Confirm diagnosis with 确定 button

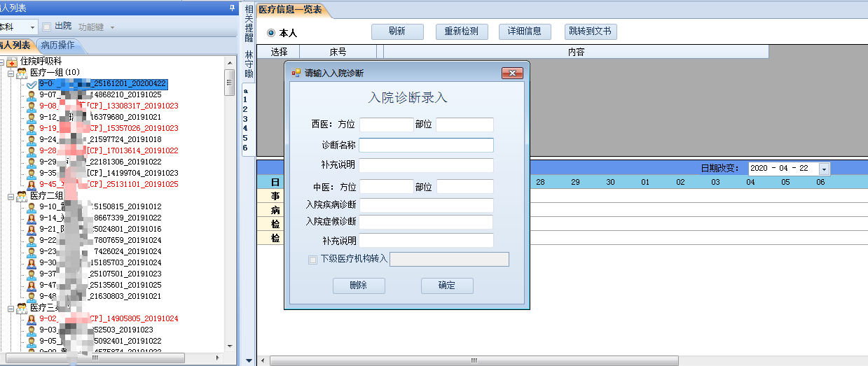click(447, 286)
